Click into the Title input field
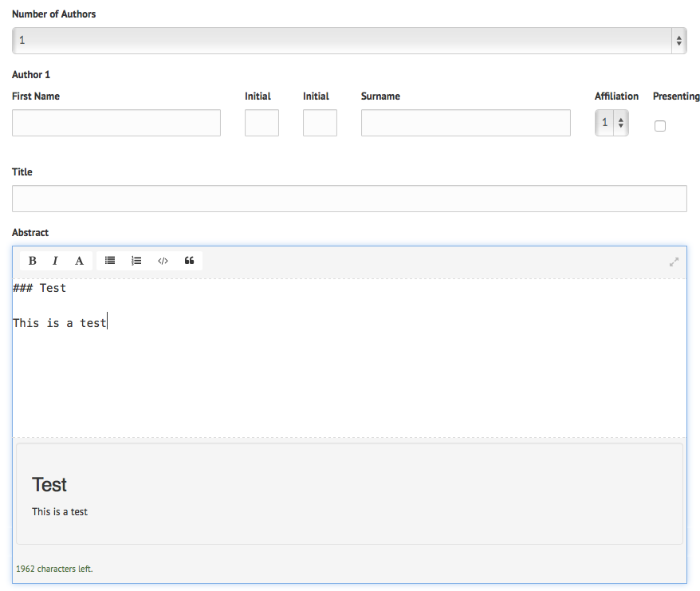The width and height of the screenshot is (700, 591). tap(349, 199)
